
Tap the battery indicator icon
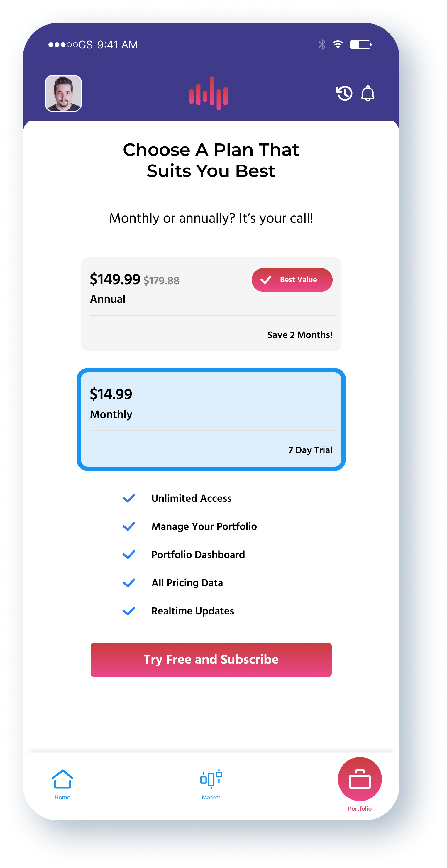pos(360,45)
